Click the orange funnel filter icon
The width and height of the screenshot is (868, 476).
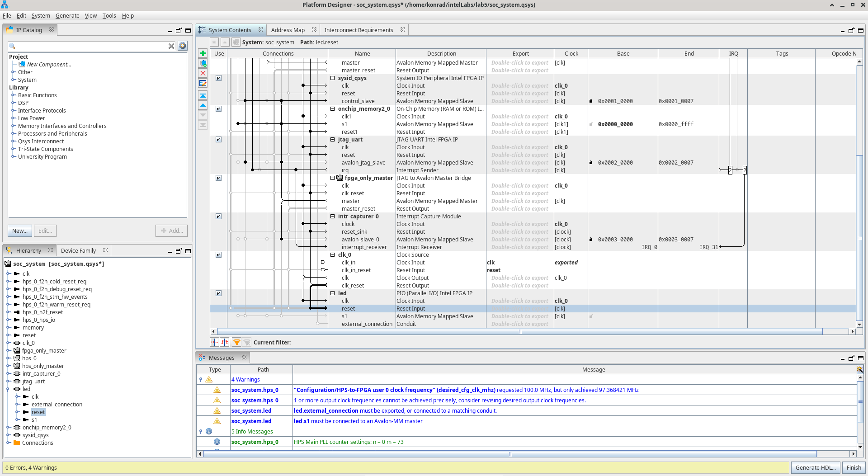(237, 342)
